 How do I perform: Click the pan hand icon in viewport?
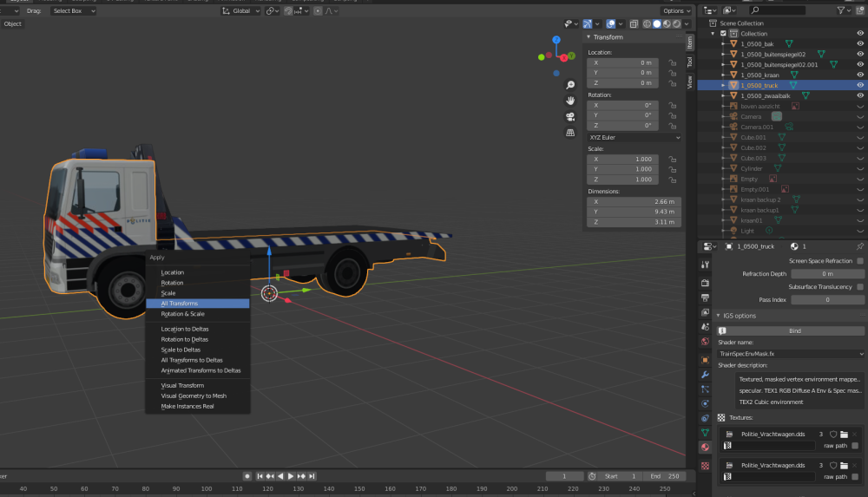[570, 101]
